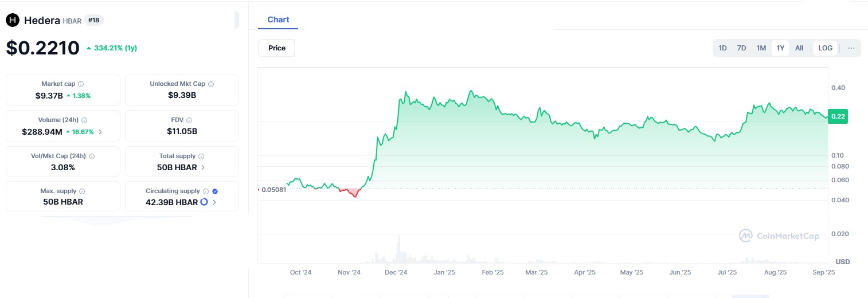Viewport: 868px width, 298px height.
Task: Click the 334.21% (1y) change indicator
Action: [x=112, y=48]
